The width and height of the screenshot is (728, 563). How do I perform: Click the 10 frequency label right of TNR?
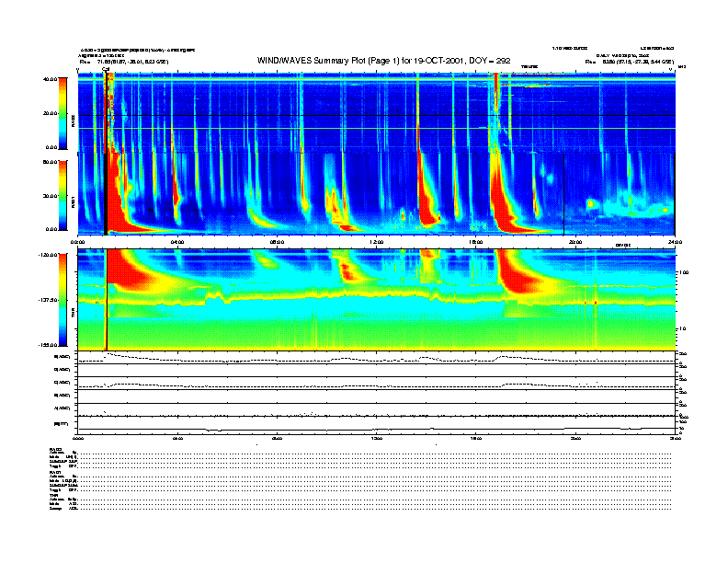[x=683, y=329]
